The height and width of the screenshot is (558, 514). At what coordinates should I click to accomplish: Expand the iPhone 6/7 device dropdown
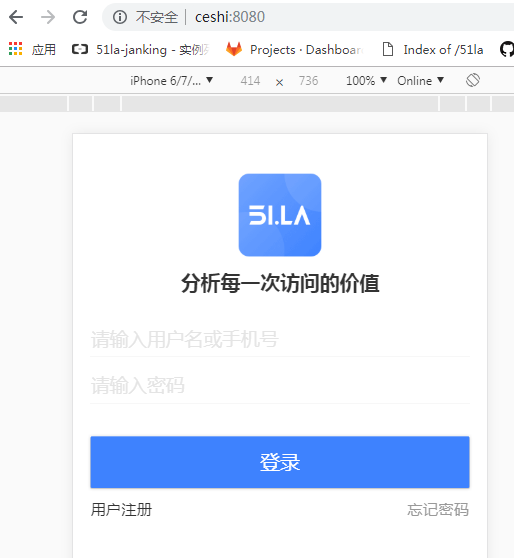(172, 80)
